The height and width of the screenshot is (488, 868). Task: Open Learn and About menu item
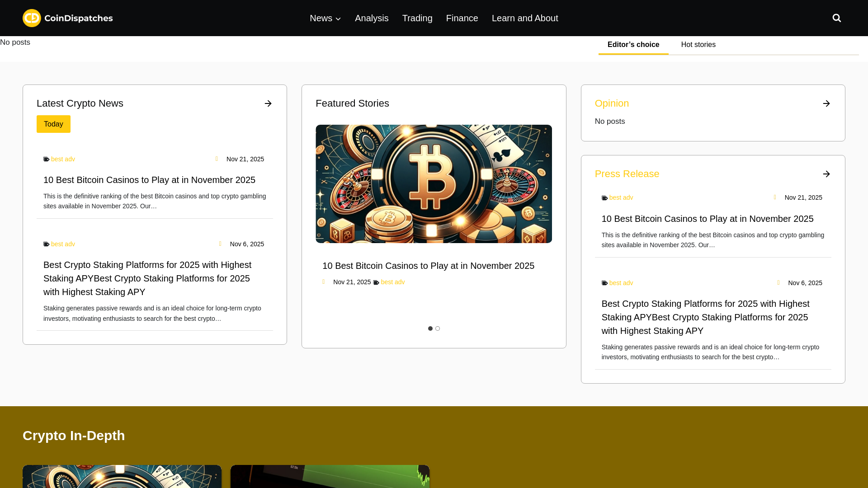[525, 18]
